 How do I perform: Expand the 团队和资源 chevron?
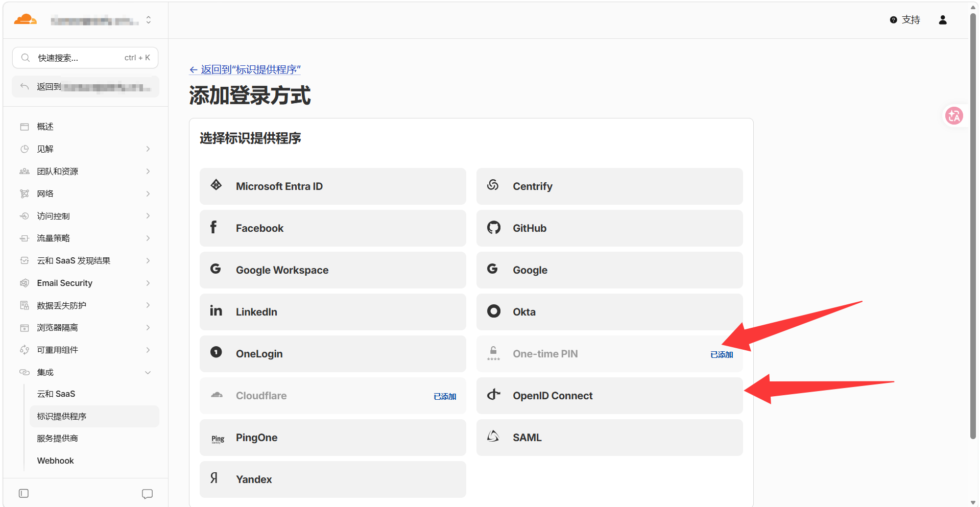pos(148,172)
